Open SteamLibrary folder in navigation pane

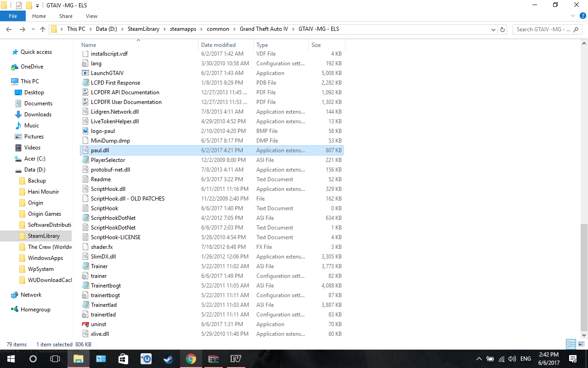click(x=44, y=236)
